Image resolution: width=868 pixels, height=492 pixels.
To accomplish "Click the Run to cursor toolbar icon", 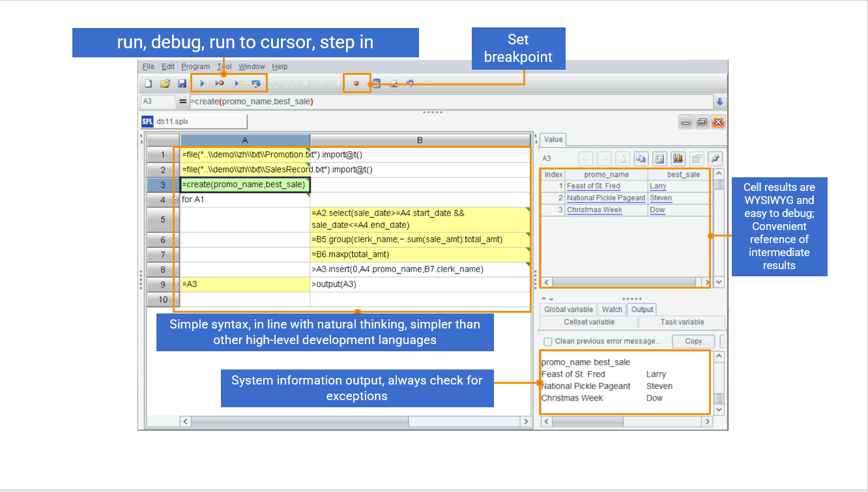I will [x=239, y=83].
